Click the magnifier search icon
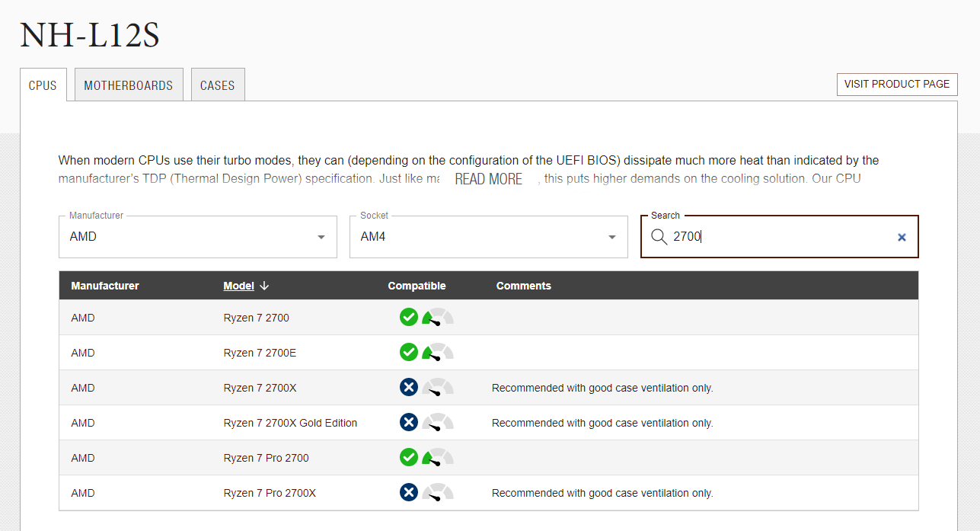Screen dimensions: 980x531 pyautogui.click(x=659, y=237)
